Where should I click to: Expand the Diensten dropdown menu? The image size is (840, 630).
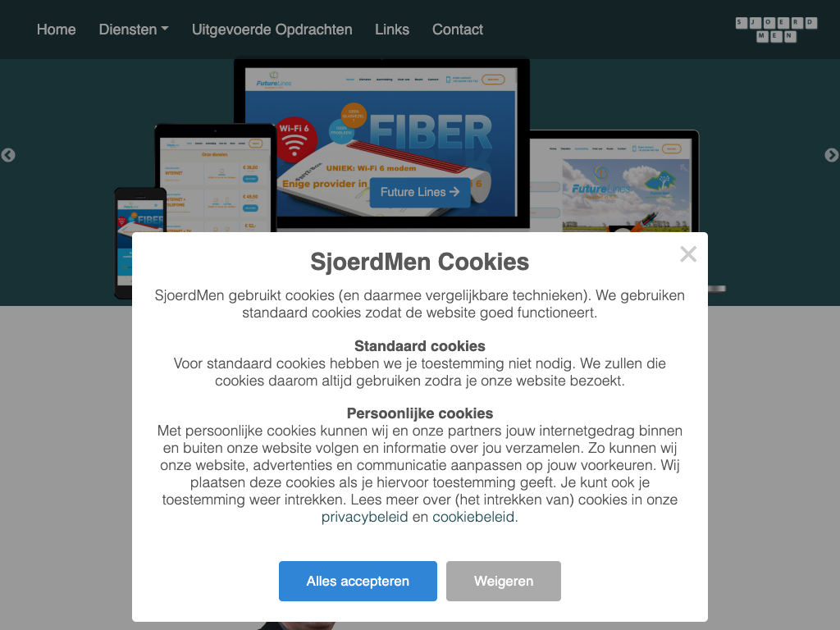coord(134,30)
